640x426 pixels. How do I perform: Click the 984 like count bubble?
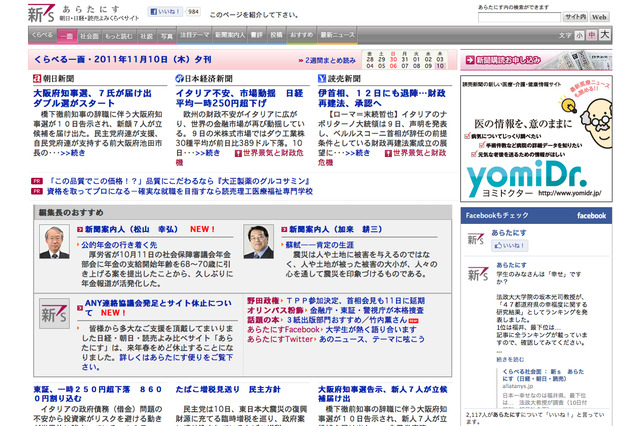click(x=193, y=11)
